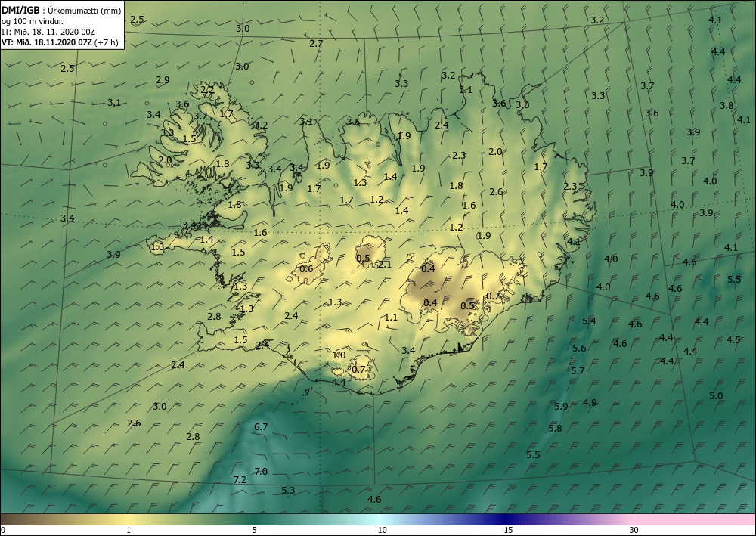Click the '1.0' value near the south coast

339,355
